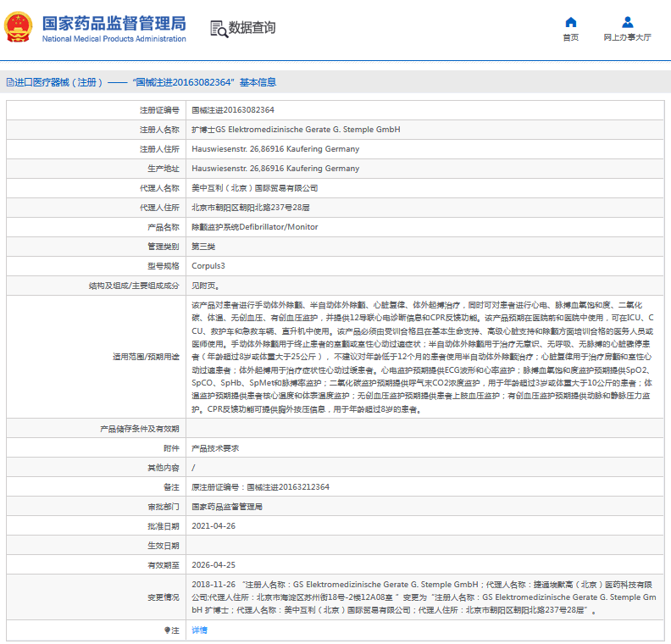
Task: Click 结构及组成/主要组成成分 label
Action: click(x=134, y=286)
